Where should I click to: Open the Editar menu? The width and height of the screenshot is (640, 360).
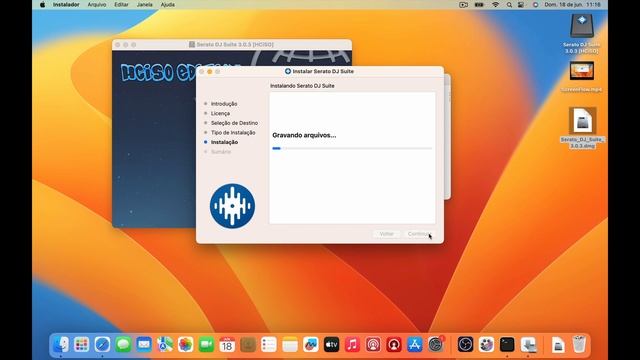(x=121, y=5)
